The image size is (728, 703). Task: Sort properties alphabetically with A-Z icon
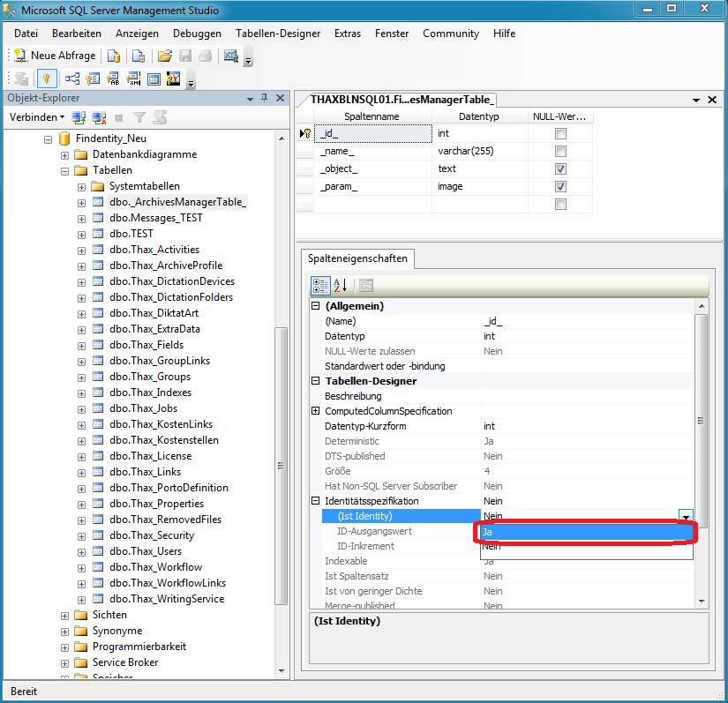point(341,286)
